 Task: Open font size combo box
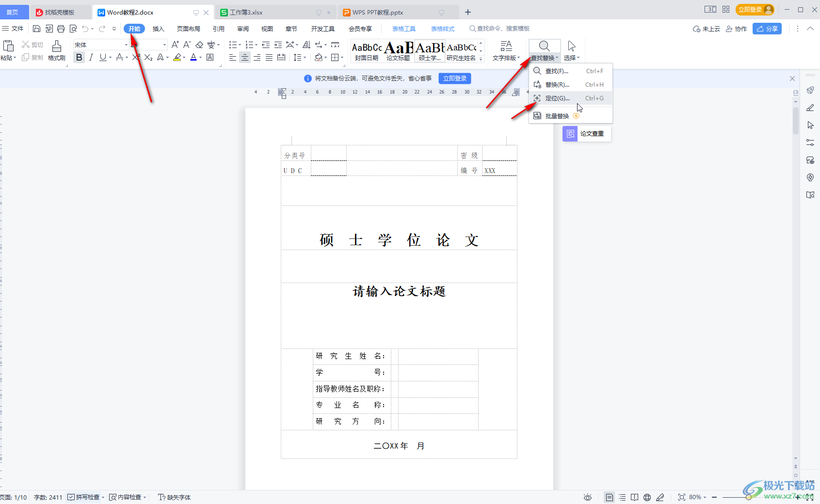coord(148,45)
